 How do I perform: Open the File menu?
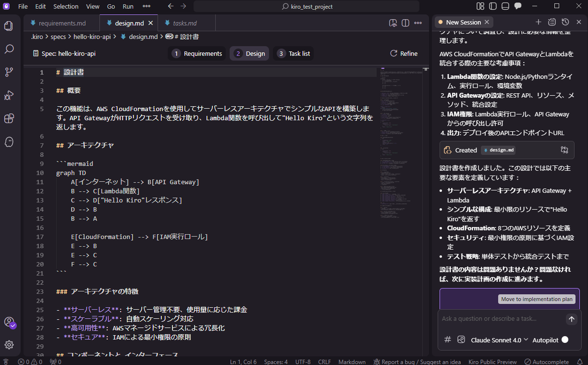point(23,6)
